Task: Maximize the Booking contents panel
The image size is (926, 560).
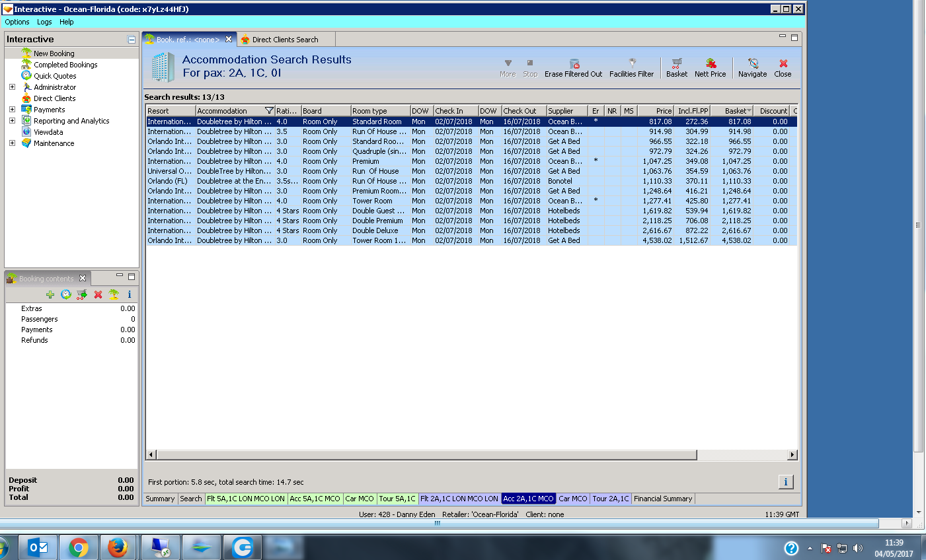Action: point(132,277)
